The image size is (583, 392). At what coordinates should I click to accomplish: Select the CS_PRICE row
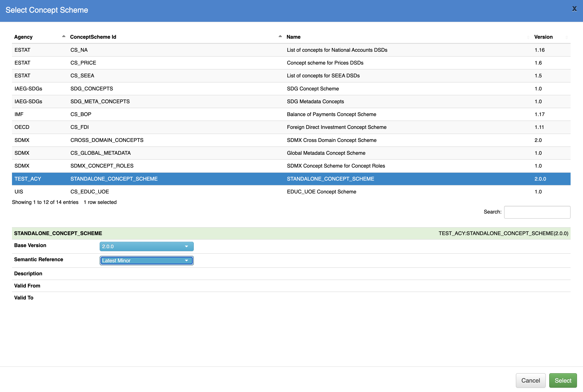[291, 63]
